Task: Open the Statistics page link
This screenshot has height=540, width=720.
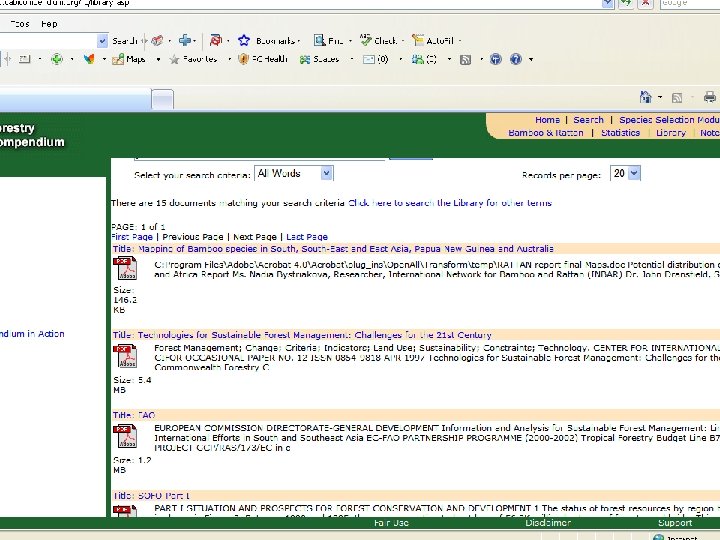Action: [x=620, y=133]
